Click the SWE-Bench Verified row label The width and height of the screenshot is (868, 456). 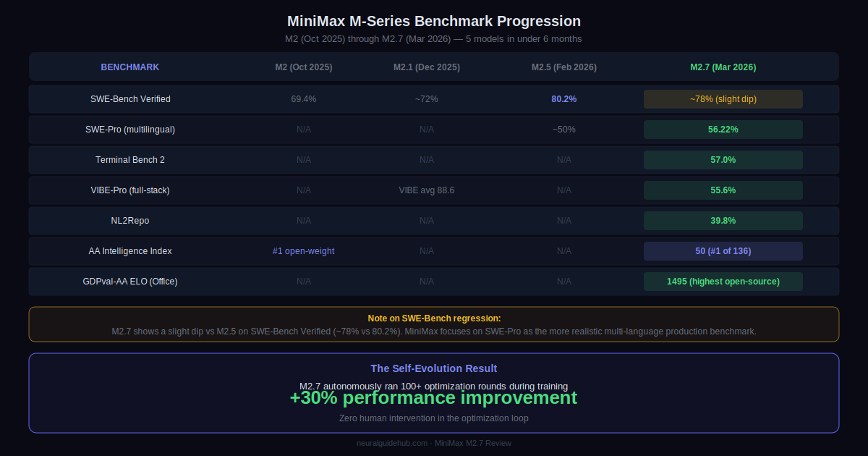click(130, 99)
